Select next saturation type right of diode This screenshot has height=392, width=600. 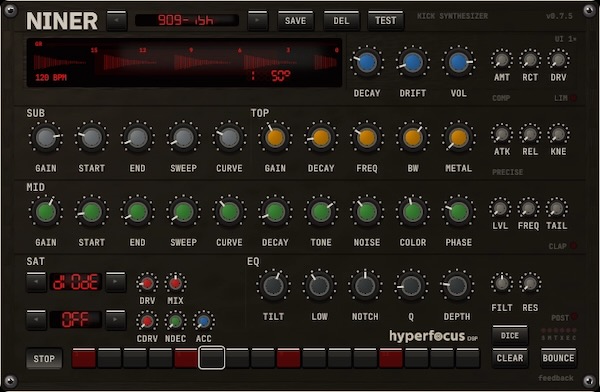coord(116,282)
